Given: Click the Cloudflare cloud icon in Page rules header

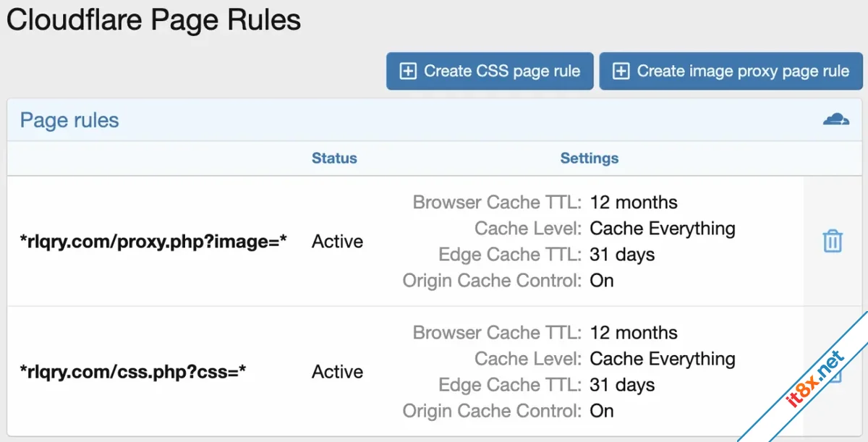Looking at the screenshot, I should point(836,119).
